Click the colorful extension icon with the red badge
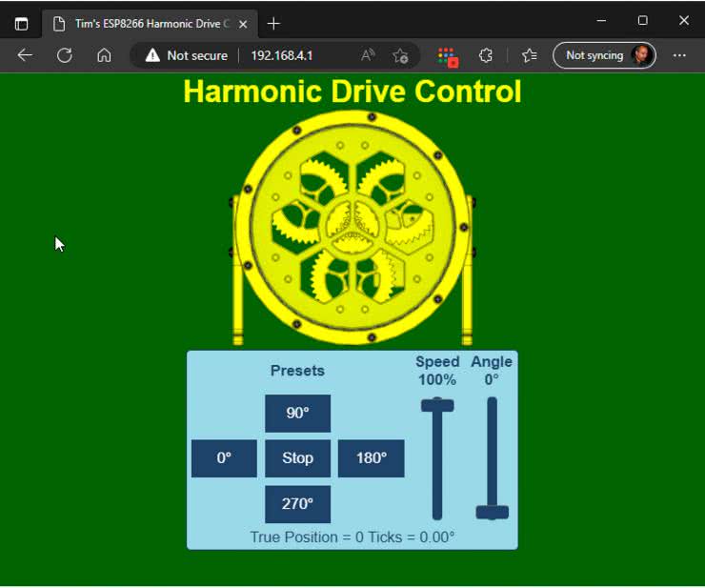This screenshot has width=705, height=588. [x=447, y=56]
